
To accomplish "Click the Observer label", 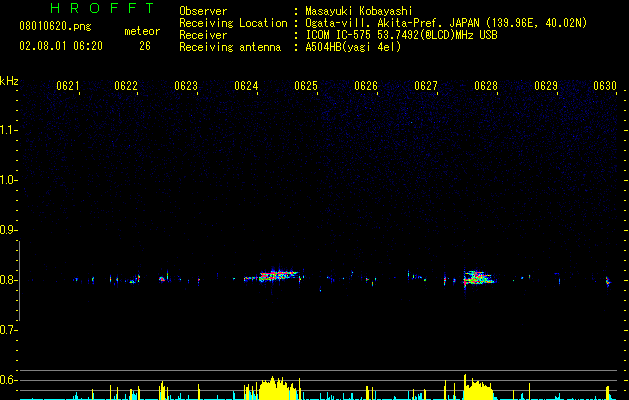I will click(203, 11).
